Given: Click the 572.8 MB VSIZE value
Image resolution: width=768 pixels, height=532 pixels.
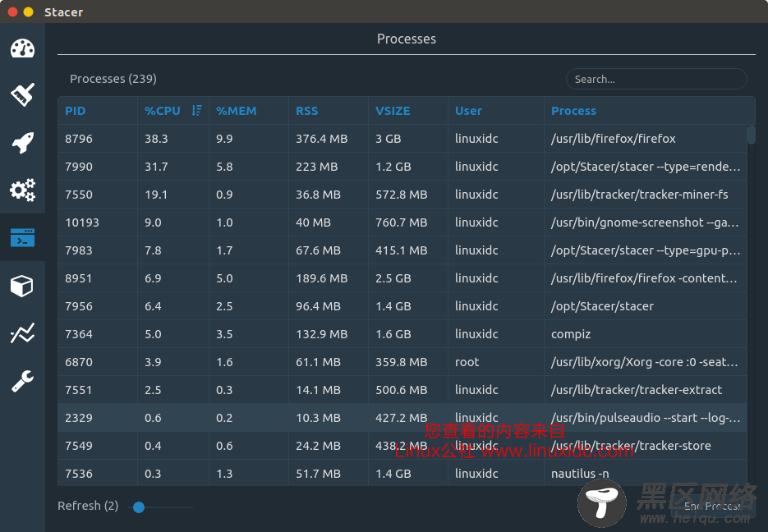Looking at the screenshot, I should coord(401,195).
